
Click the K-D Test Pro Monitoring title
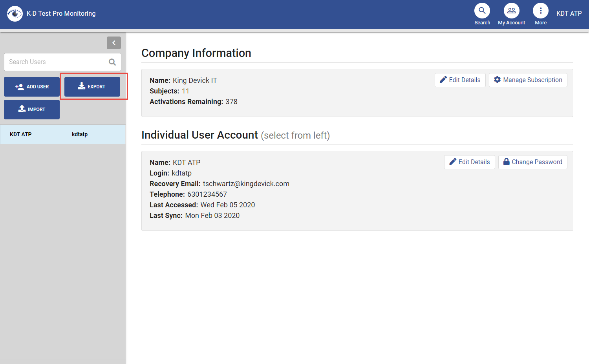(x=61, y=13)
